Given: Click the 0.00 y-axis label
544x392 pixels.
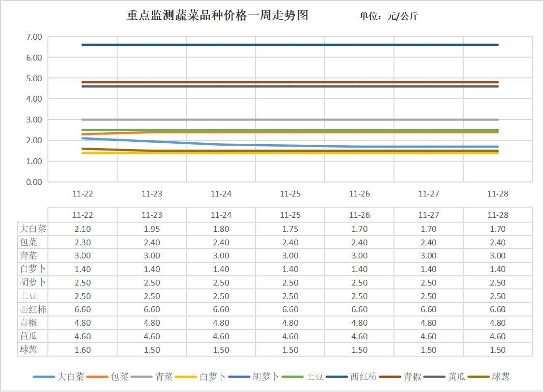Looking at the screenshot, I should 34,182.
